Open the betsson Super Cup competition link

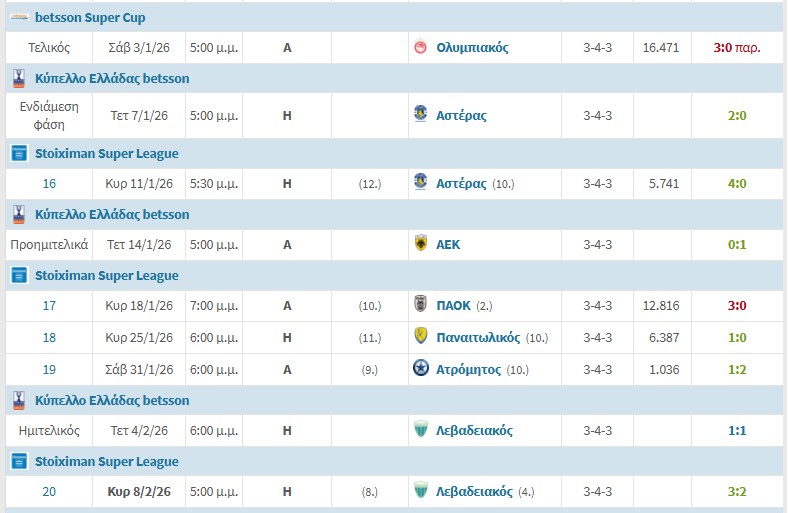click(x=90, y=17)
